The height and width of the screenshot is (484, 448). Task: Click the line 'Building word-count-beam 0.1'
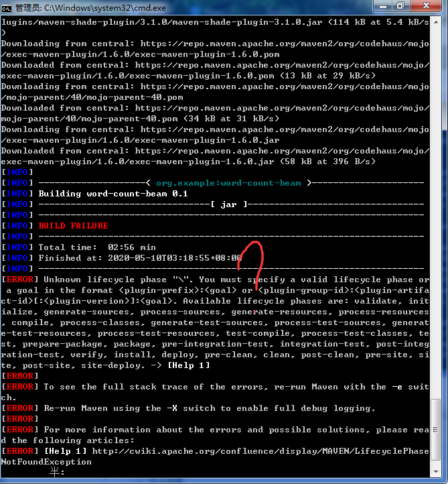(113, 194)
